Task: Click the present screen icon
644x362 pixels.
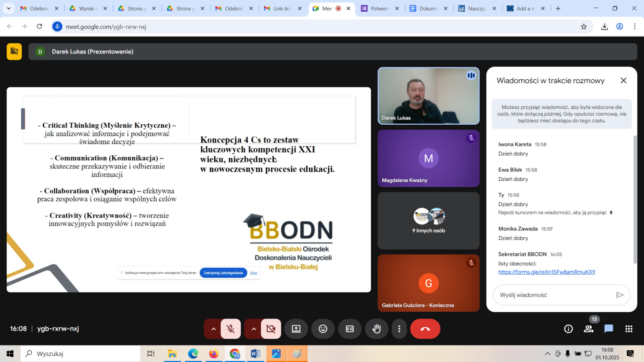Action: (x=296, y=329)
